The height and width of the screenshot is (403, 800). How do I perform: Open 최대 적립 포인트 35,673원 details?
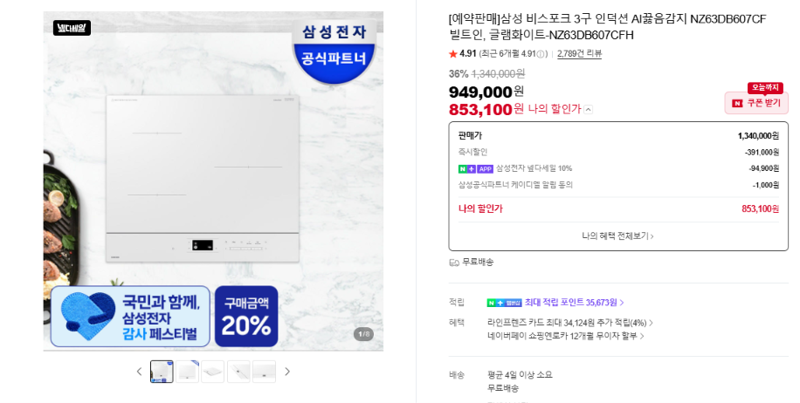pyautogui.click(x=574, y=303)
